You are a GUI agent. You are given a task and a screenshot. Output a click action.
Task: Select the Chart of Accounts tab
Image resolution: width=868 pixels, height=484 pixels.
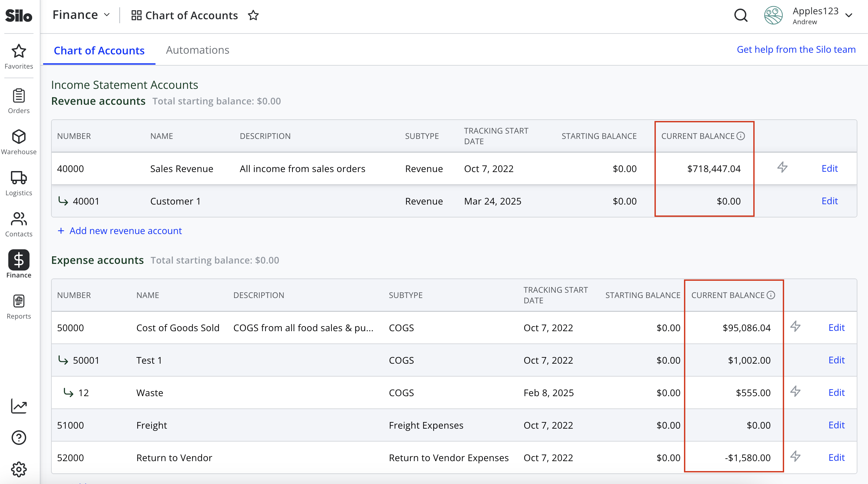pos(99,50)
